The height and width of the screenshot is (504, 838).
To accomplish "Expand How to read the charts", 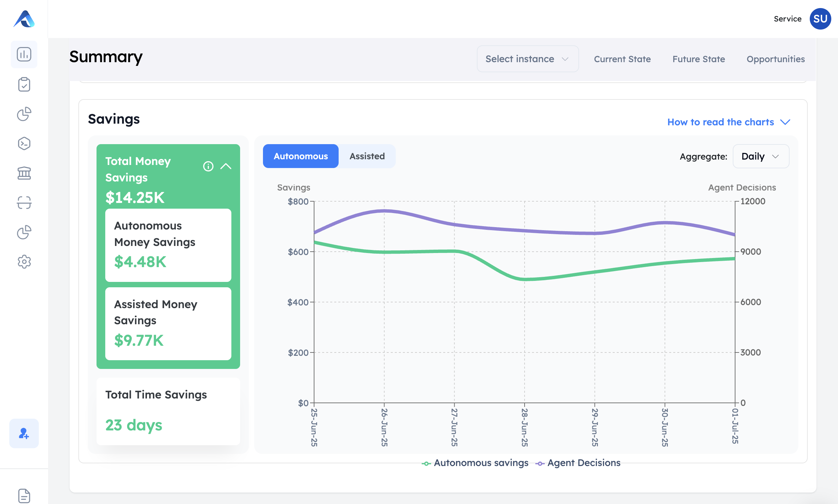I will tap(729, 122).
